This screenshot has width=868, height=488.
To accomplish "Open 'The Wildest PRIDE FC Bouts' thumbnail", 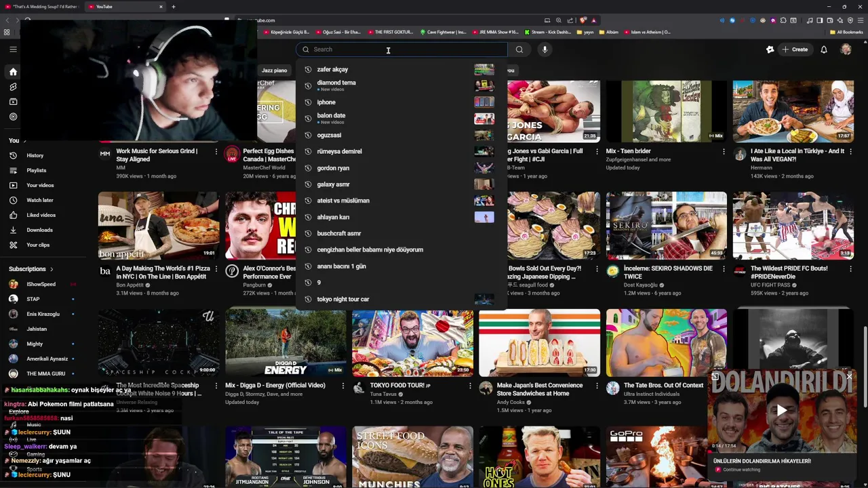I will click(793, 226).
